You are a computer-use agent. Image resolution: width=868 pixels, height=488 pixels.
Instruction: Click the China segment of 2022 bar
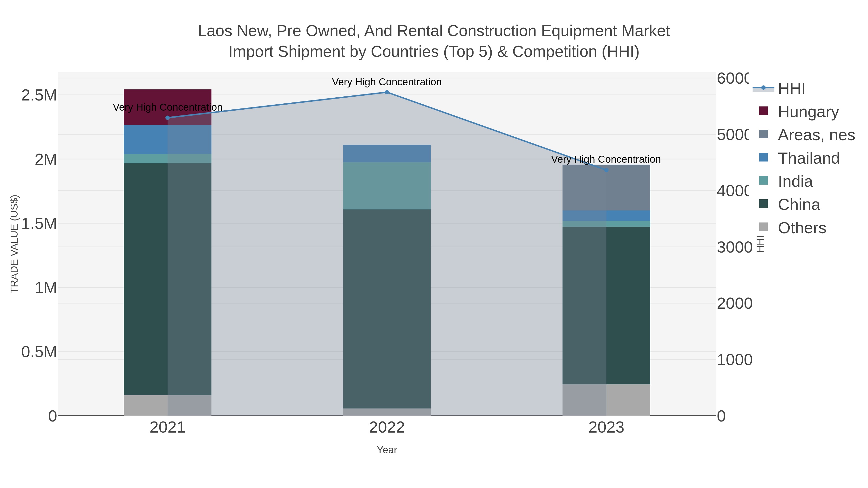[387, 309]
